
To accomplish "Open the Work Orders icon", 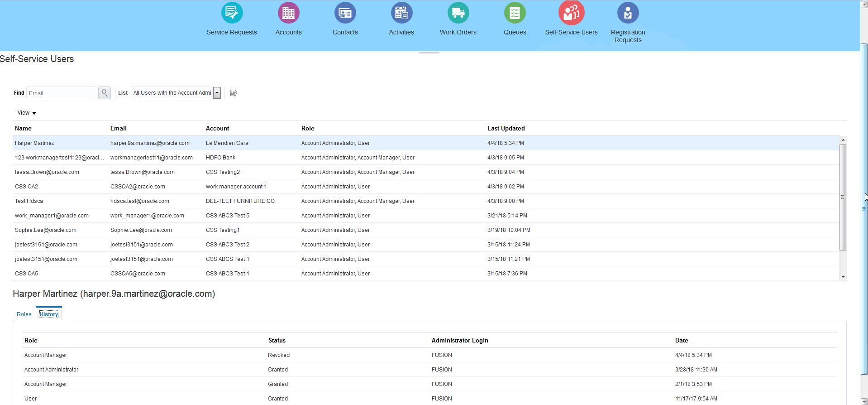I will point(458,13).
